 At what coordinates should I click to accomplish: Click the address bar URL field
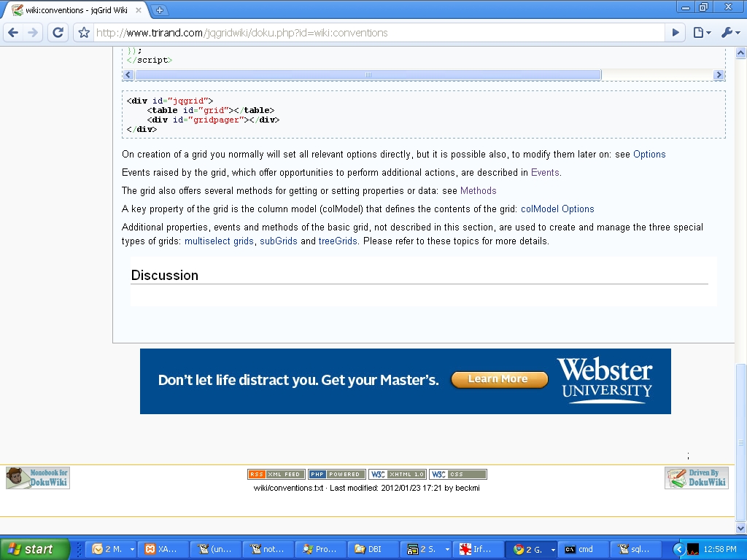(379, 33)
